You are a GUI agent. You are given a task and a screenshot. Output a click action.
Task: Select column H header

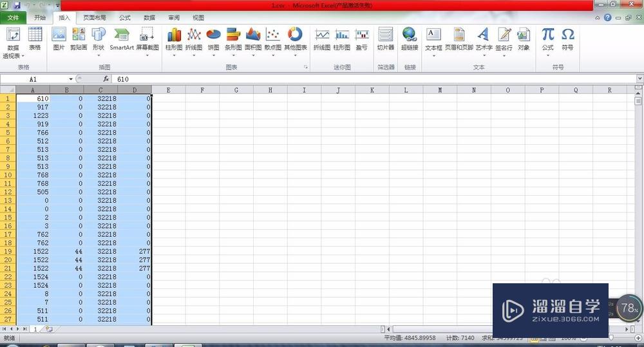270,90
